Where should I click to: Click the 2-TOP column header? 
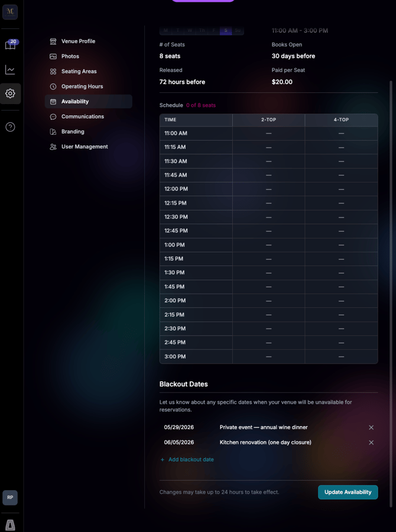pyautogui.click(x=269, y=120)
